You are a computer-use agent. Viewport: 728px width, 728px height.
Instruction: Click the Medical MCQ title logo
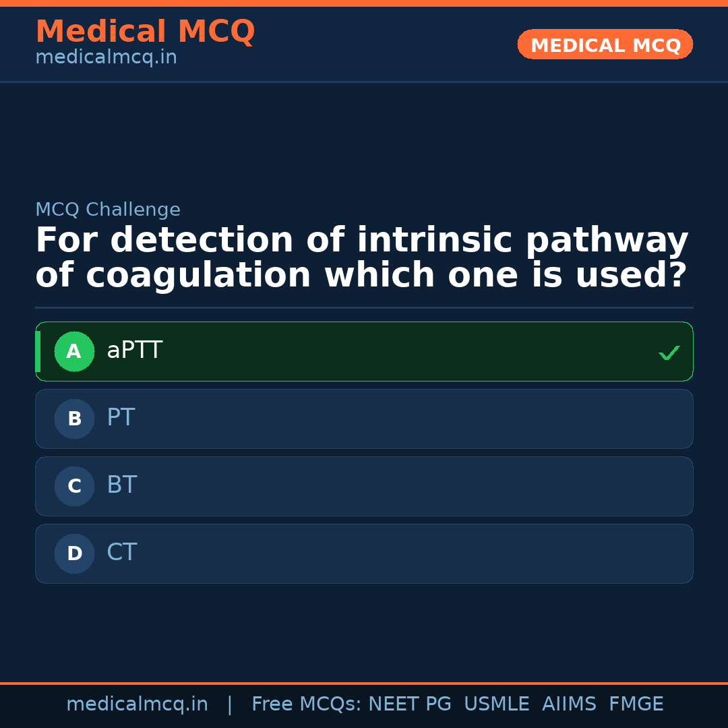tap(145, 32)
